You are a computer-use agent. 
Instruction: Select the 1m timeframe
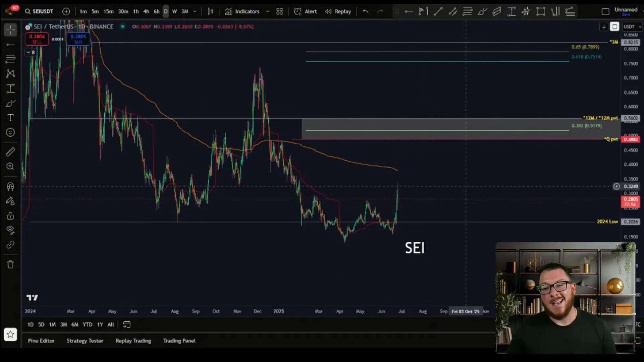(x=83, y=11)
